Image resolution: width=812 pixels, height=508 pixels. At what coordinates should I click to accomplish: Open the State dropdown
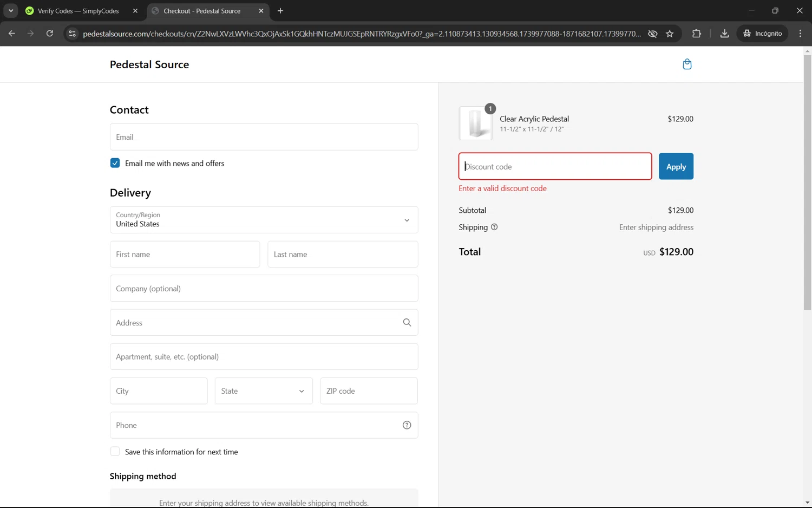[264, 391]
